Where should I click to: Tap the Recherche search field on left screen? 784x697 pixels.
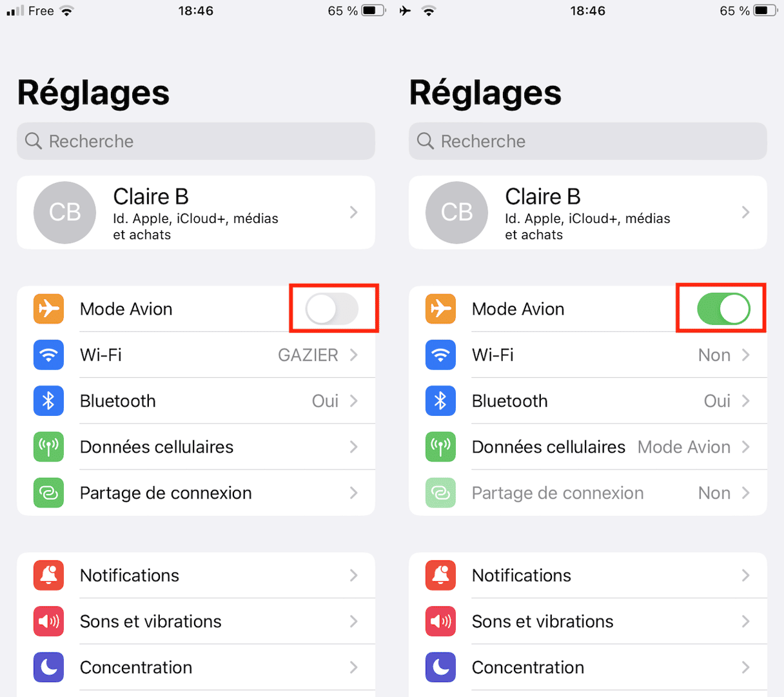[196, 141]
